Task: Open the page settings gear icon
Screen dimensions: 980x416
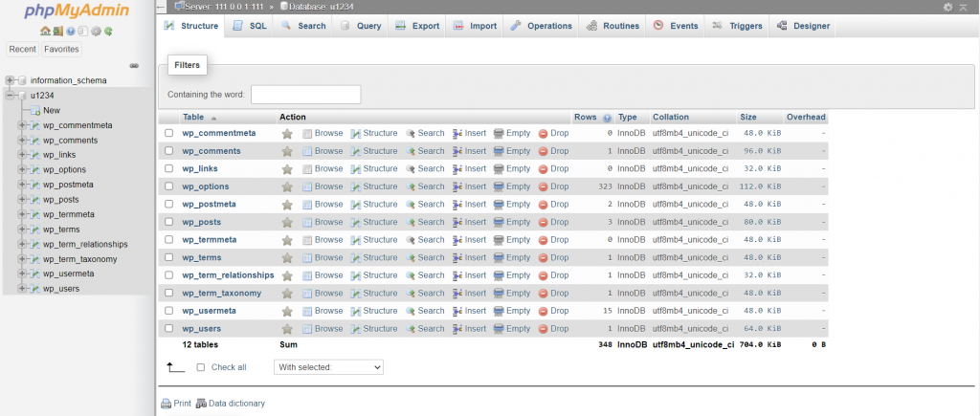Action: 948,7
